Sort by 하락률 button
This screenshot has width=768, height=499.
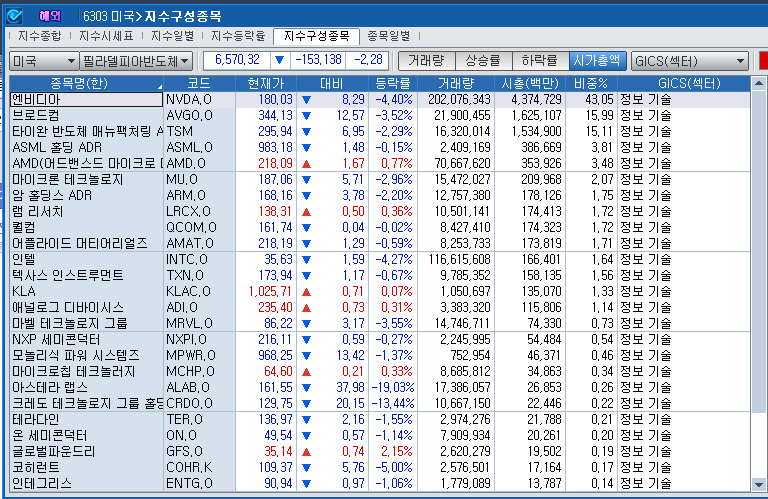click(x=540, y=61)
